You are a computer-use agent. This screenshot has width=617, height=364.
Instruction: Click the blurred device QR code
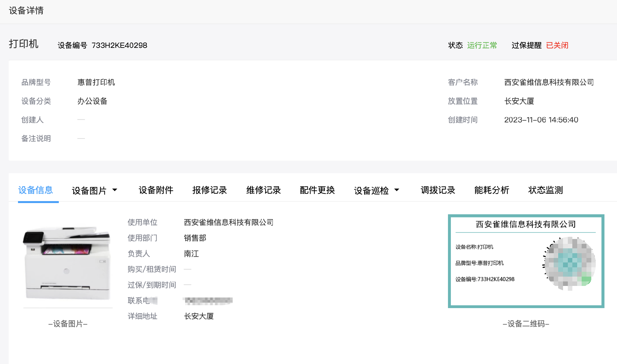pos(569,263)
